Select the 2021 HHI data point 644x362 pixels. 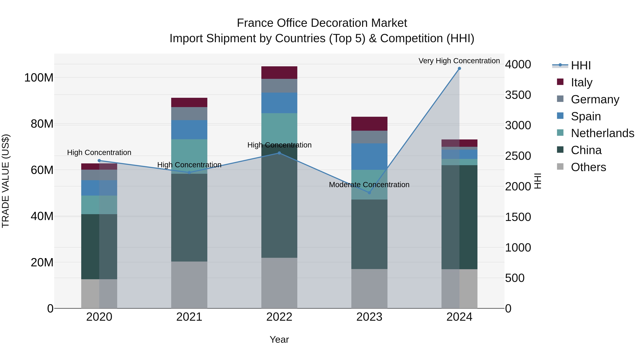pos(189,173)
